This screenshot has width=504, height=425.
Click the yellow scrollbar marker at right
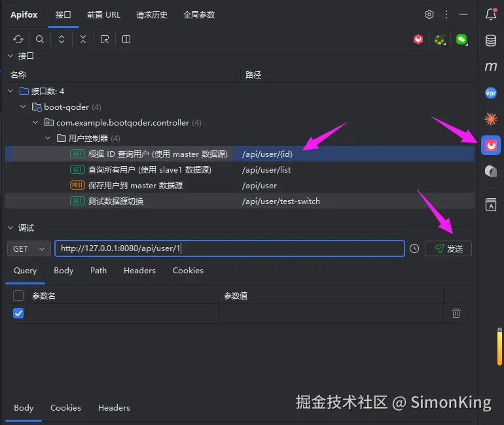click(499, 347)
